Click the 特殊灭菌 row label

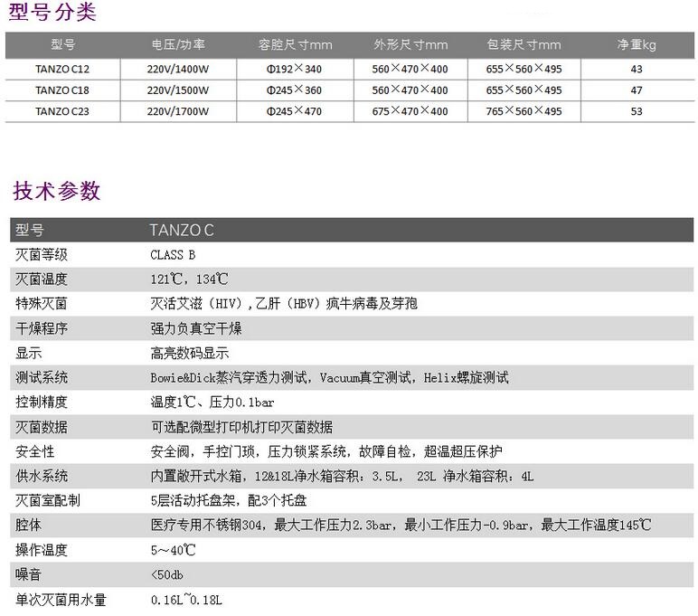point(42,304)
